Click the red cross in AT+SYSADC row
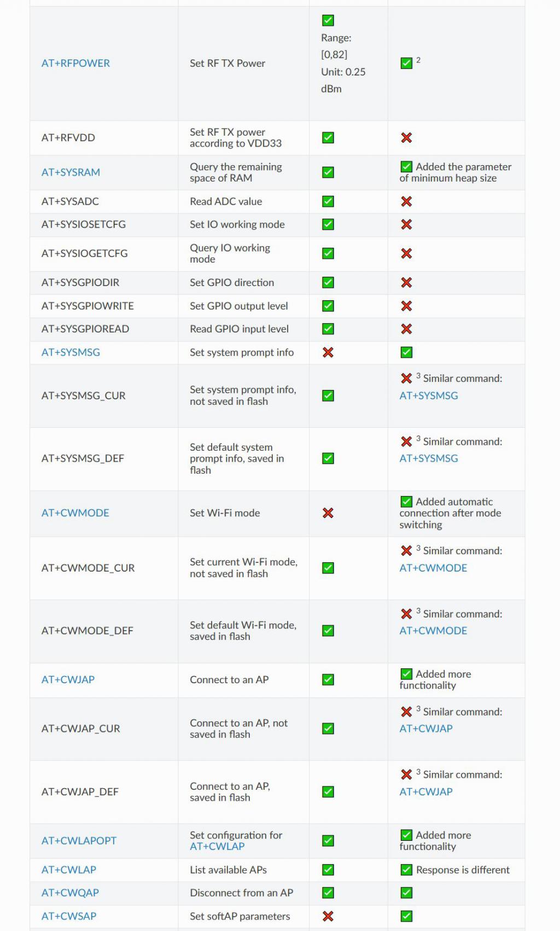 pos(406,201)
